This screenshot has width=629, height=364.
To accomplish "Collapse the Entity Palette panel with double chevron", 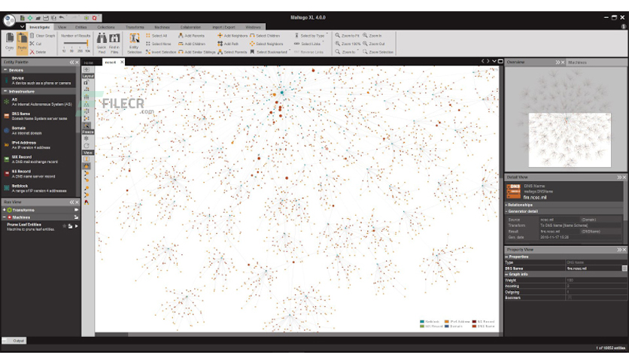I will point(71,62).
